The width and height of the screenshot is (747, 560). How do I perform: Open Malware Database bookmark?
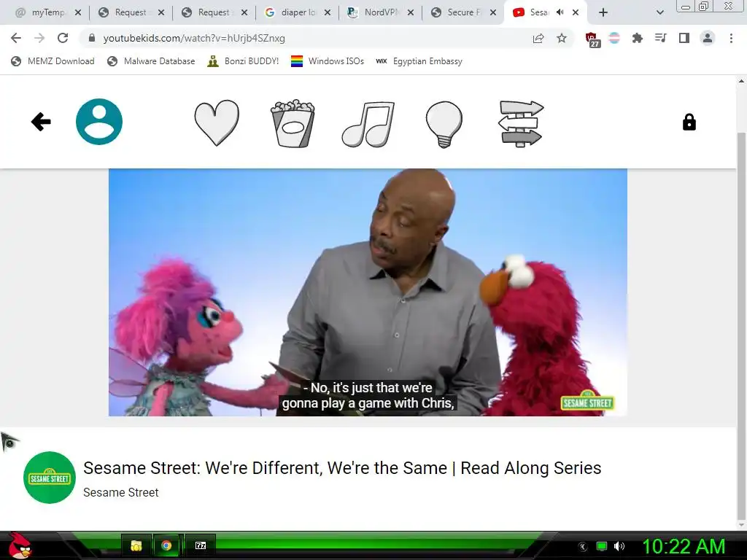[152, 61]
